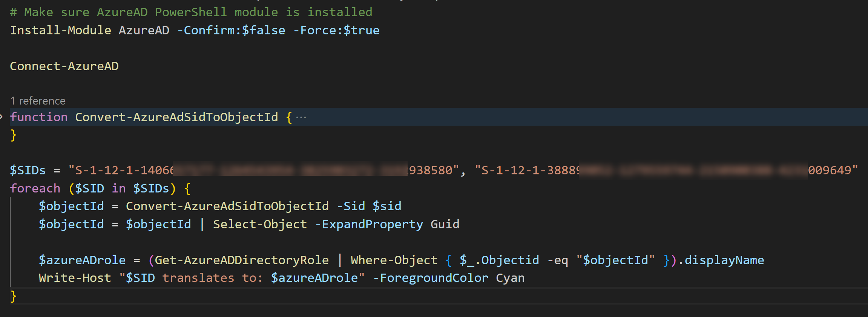Click the $SIDs variable declaration
This screenshot has height=317, width=868.
28,171
